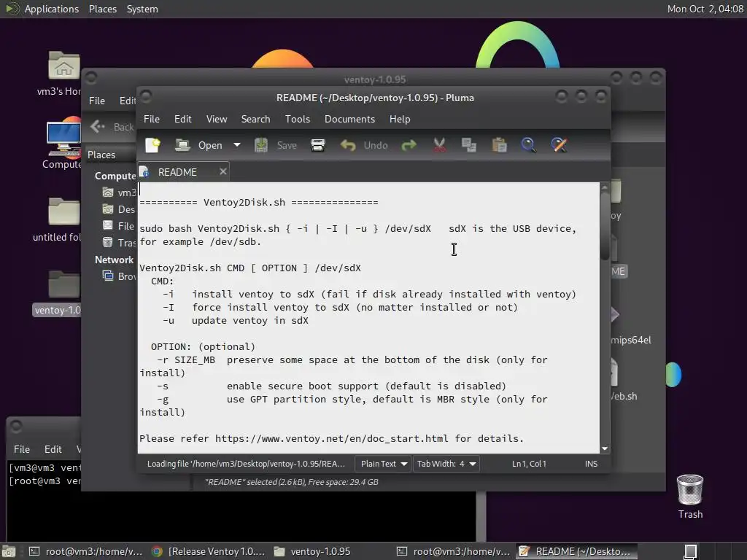This screenshot has height=560, width=747.
Task: Open File menu in ventoy-1.0.95 file manager
Action: point(97,101)
